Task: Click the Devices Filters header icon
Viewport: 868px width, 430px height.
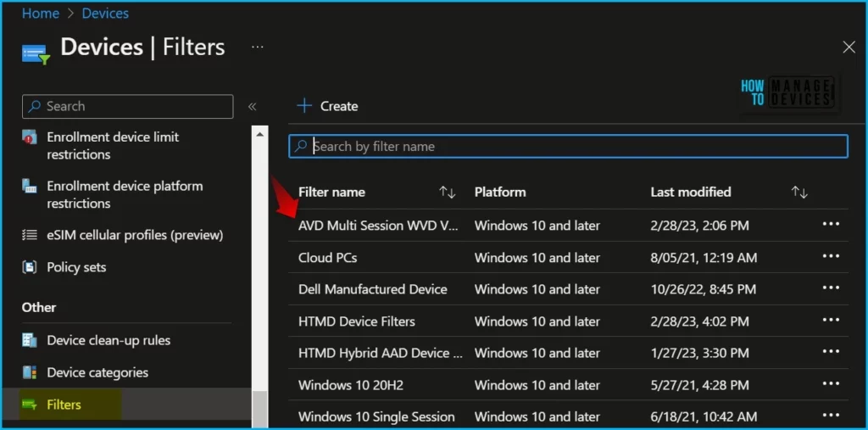Action: click(x=36, y=54)
